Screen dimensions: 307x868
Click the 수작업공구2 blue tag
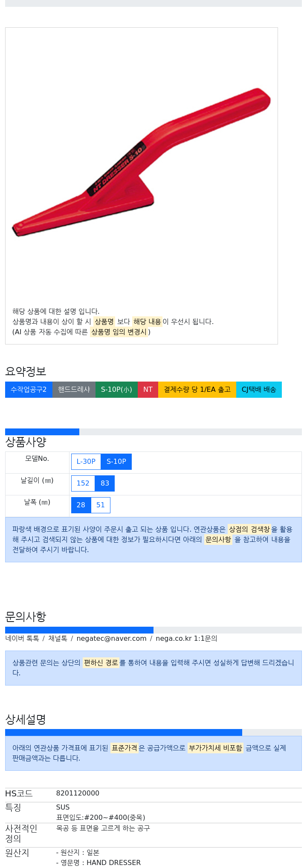(x=29, y=389)
